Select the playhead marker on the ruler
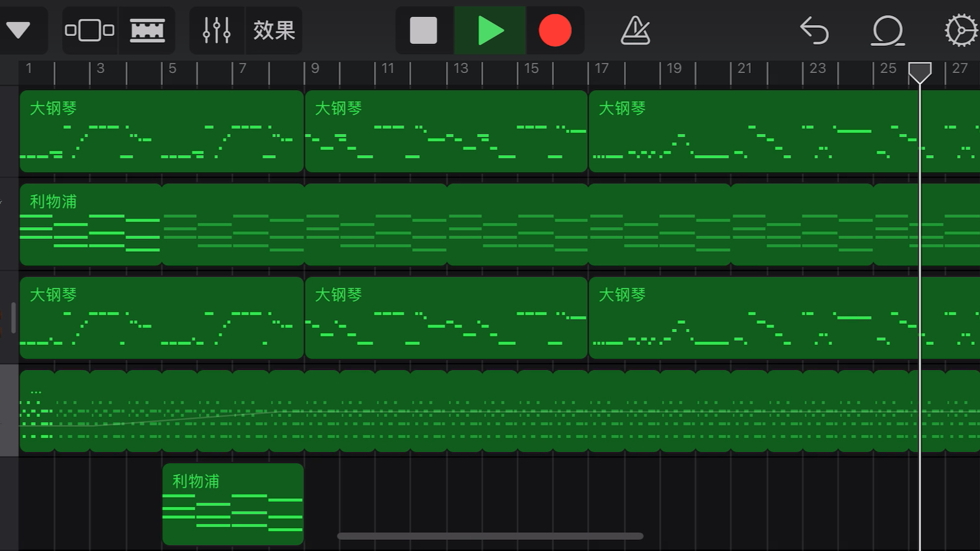This screenshot has height=551, width=980. click(x=920, y=73)
